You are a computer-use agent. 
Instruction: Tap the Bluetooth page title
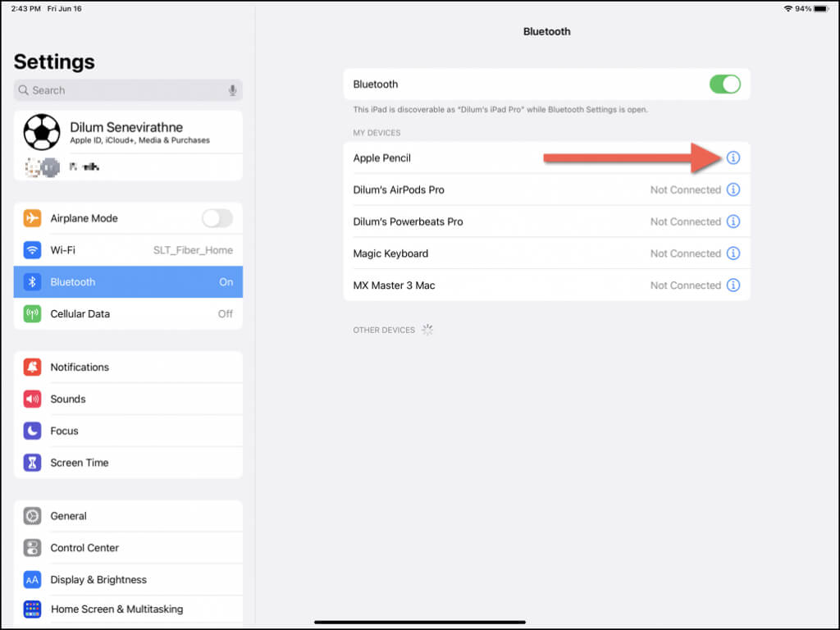coord(546,32)
